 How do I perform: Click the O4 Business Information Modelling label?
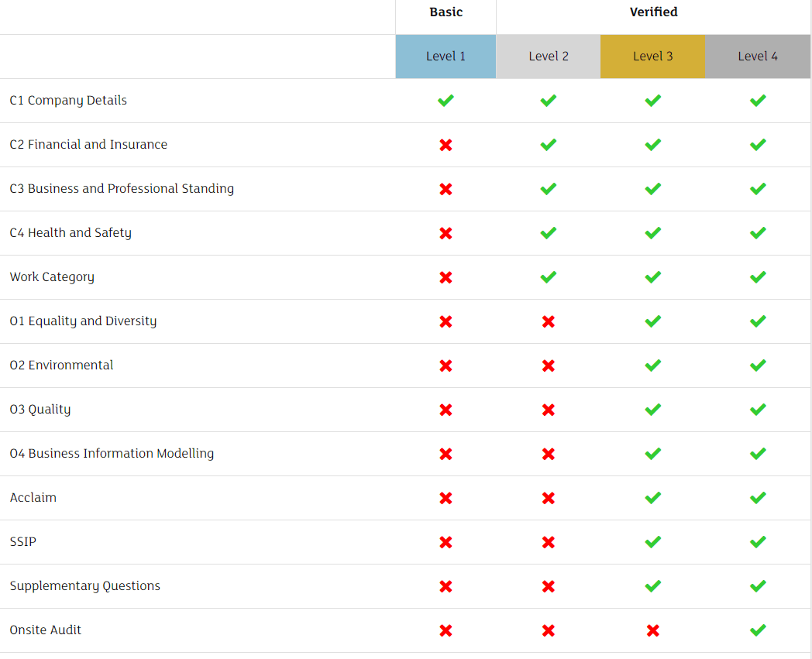pos(112,454)
